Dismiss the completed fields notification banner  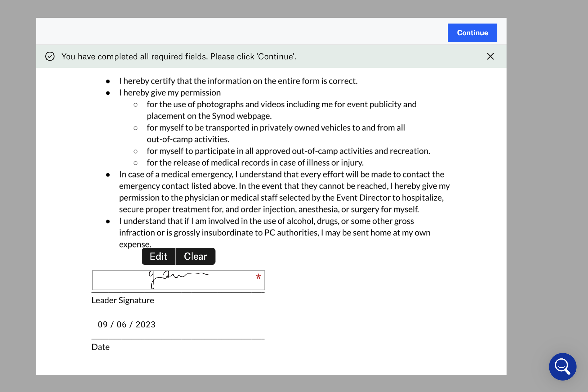pos(490,56)
